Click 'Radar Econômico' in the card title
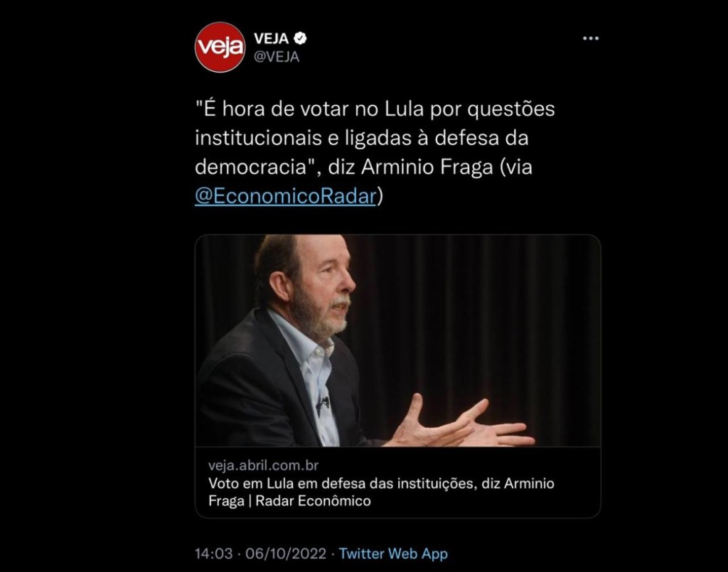The image size is (728, 572). point(313,501)
